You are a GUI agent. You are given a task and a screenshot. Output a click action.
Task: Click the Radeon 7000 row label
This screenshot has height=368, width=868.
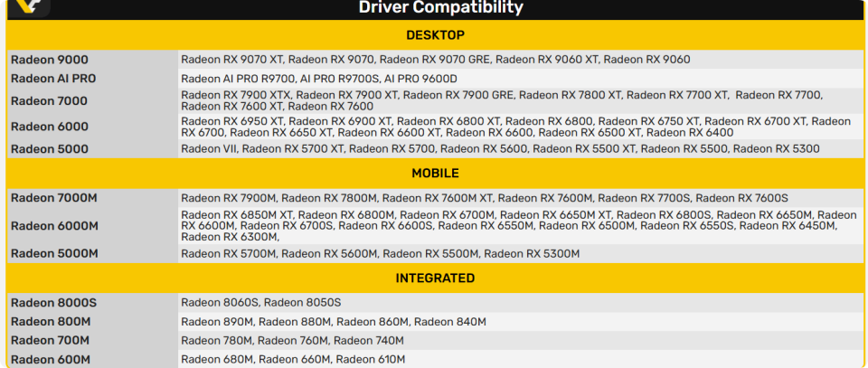pos(49,100)
